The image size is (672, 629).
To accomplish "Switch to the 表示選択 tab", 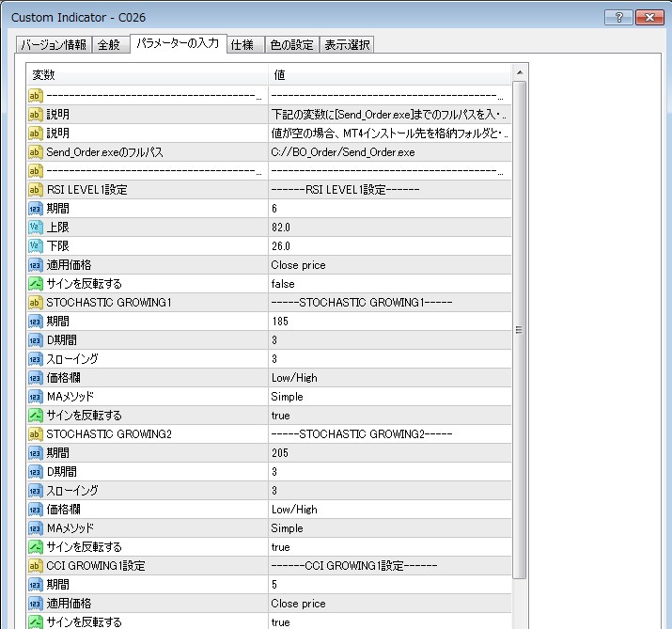I will tap(347, 44).
